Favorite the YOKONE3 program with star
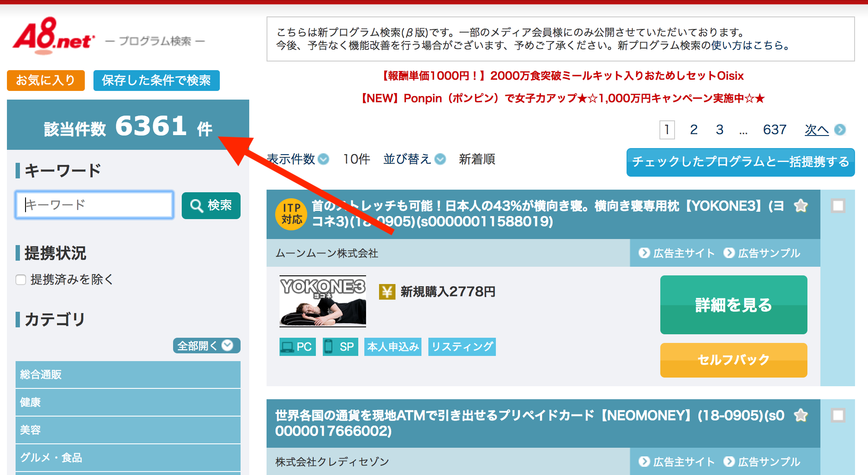 (801, 206)
